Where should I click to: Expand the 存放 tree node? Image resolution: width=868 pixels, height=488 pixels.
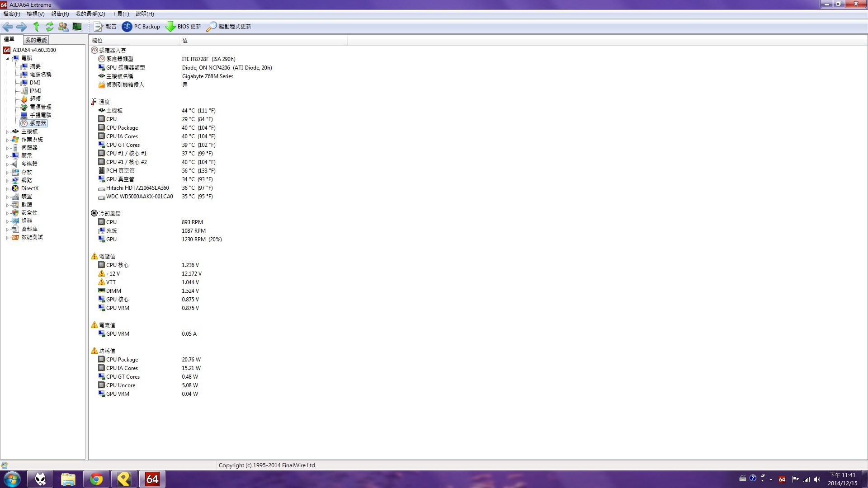point(7,173)
